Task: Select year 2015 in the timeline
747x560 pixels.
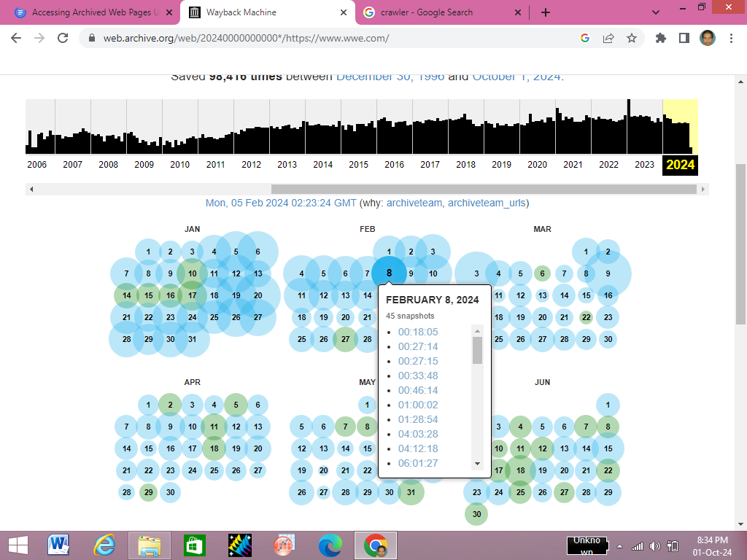Action: pyautogui.click(x=358, y=165)
